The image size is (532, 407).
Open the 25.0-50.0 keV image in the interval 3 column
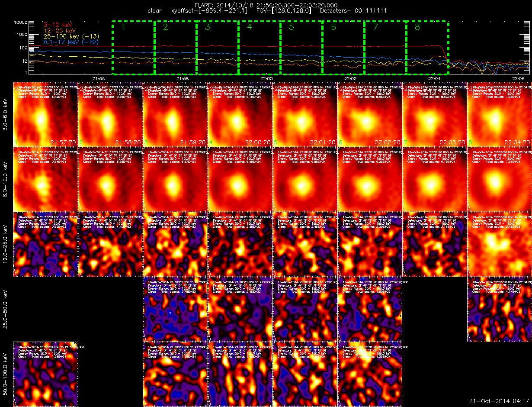tap(175, 309)
